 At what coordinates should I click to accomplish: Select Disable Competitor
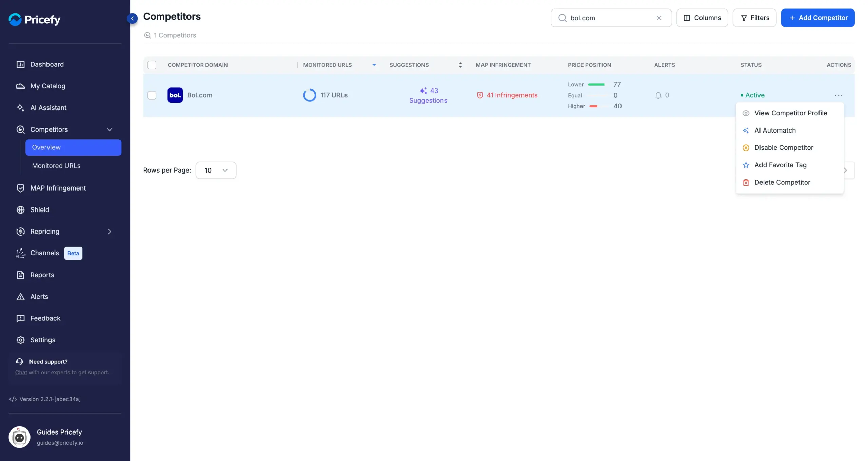tap(790, 148)
